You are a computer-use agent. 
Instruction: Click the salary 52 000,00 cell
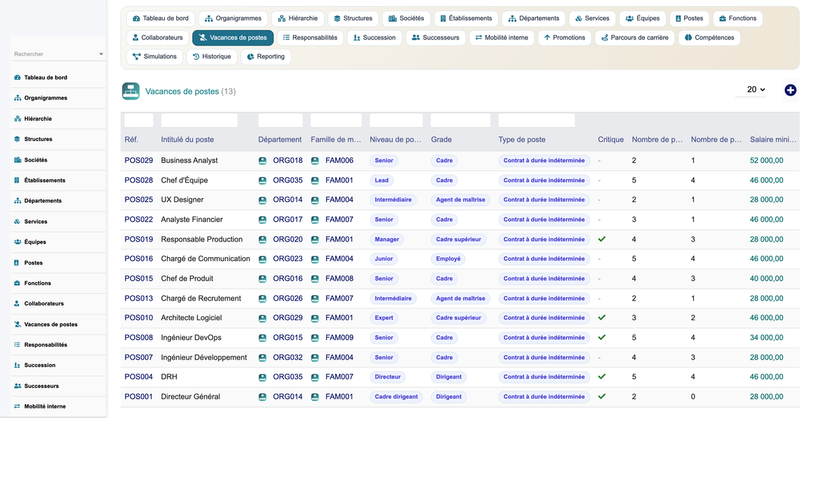pyautogui.click(x=767, y=161)
